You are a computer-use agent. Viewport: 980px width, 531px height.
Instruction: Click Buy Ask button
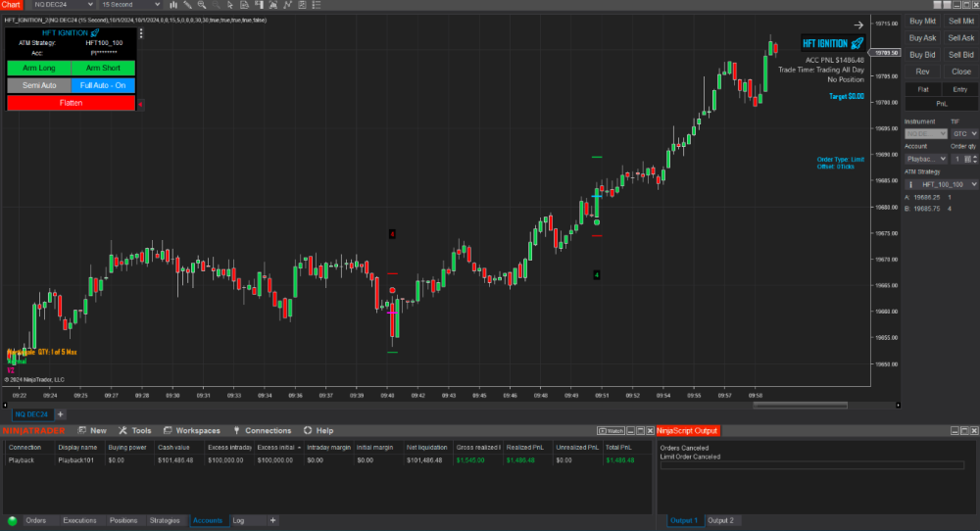click(x=922, y=38)
